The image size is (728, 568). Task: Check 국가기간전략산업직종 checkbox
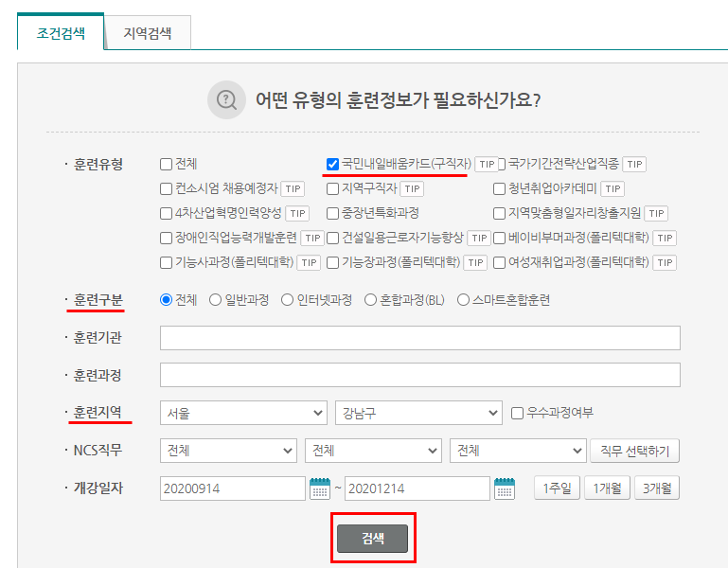(502, 164)
